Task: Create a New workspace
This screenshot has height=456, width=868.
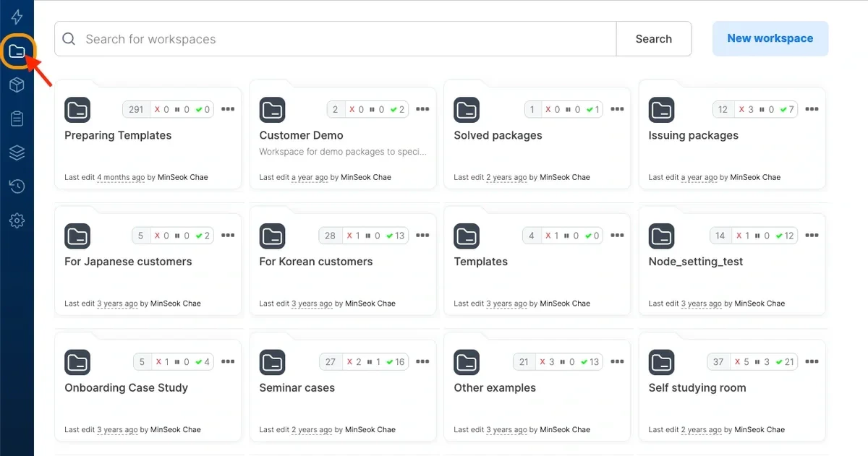Action: coord(770,38)
